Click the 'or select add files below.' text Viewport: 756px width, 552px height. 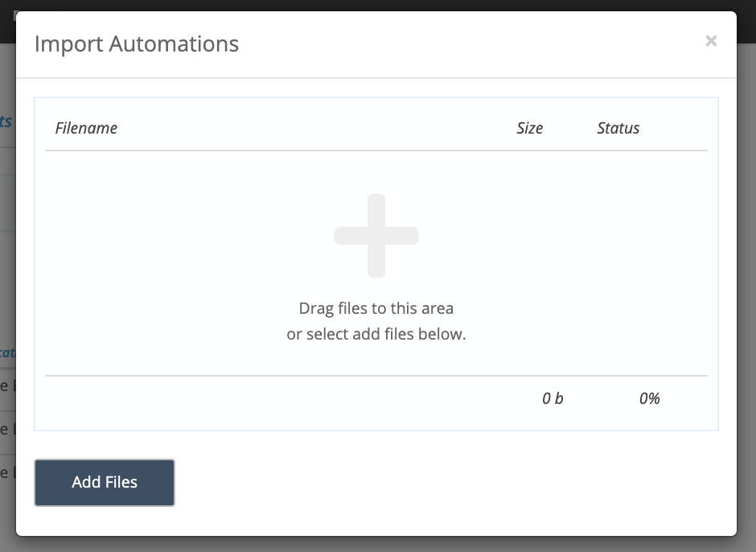(376, 333)
